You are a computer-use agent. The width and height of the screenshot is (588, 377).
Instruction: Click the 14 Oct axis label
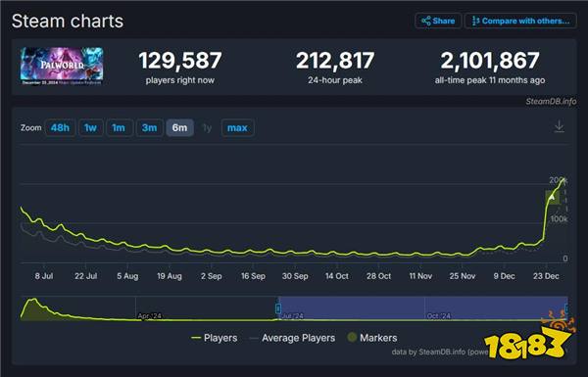coord(337,276)
